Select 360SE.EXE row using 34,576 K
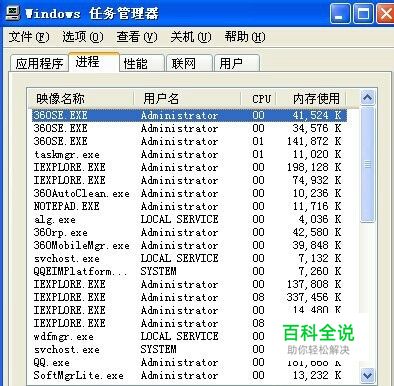Image resolution: width=394 pixels, height=386 pixels. pos(189,128)
